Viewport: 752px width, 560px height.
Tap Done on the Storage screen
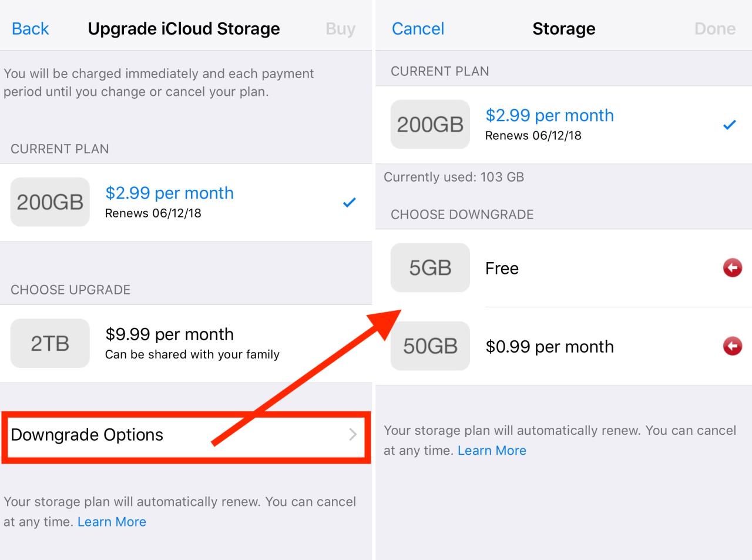pyautogui.click(x=714, y=28)
